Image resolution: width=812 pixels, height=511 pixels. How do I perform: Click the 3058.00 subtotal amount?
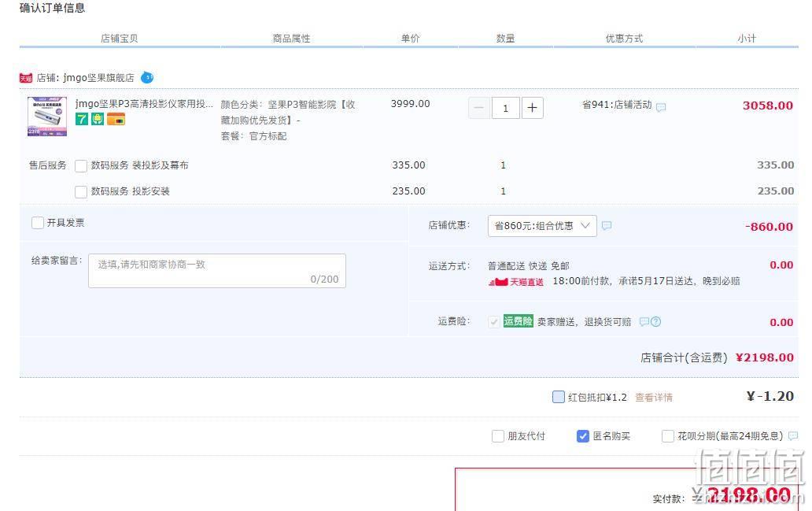coord(768,106)
